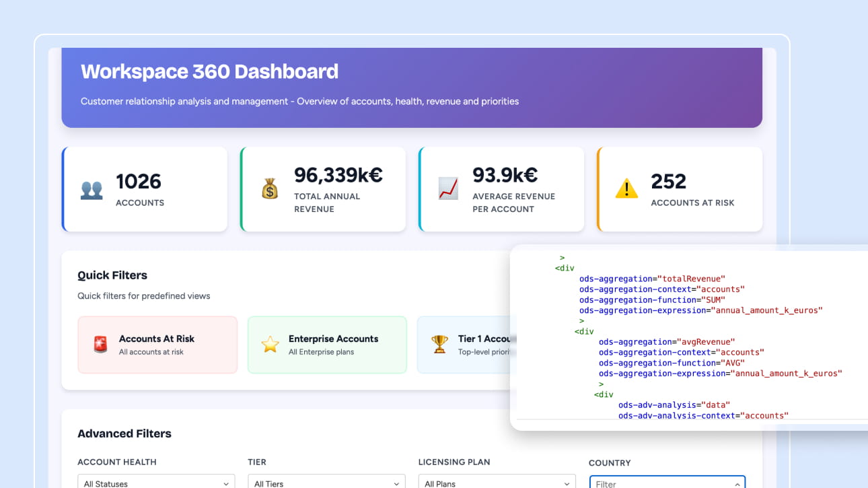
Task: Click the trophy icon for Tier 1
Action: click(x=439, y=345)
